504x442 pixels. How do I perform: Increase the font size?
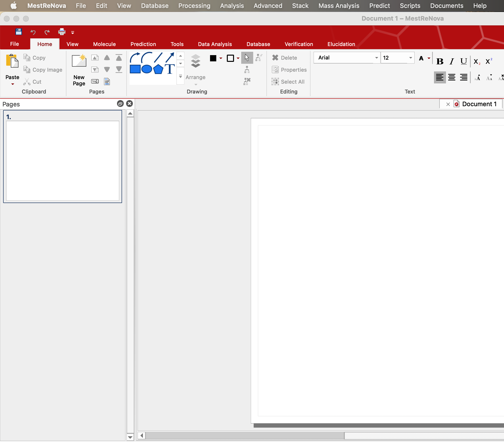477,77
